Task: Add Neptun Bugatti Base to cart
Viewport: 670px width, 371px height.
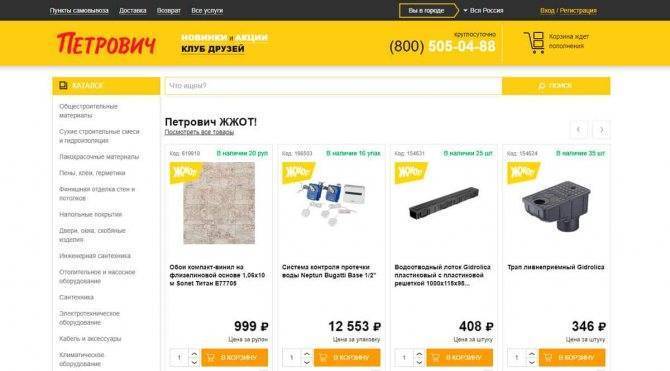Action: 347,357
